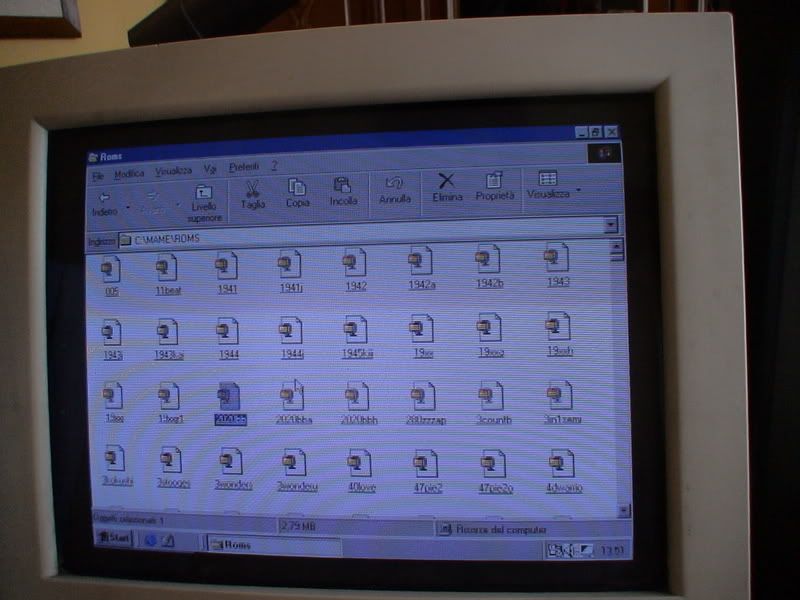Open the ? help menu

click(x=274, y=165)
